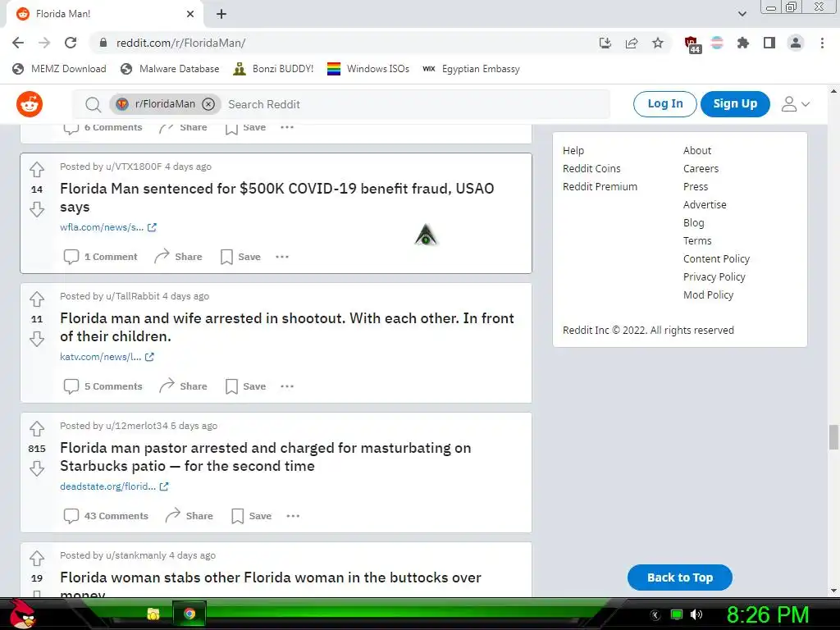This screenshot has width=840, height=630.
Task: Open the share page icon in address bar
Action: pyautogui.click(x=632, y=43)
